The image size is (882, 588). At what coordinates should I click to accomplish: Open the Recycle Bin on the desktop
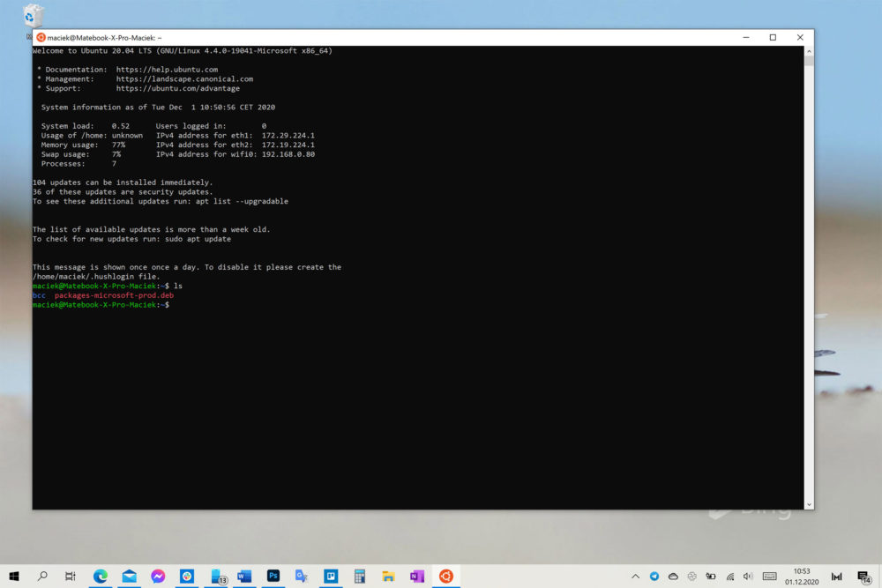point(32,16)
